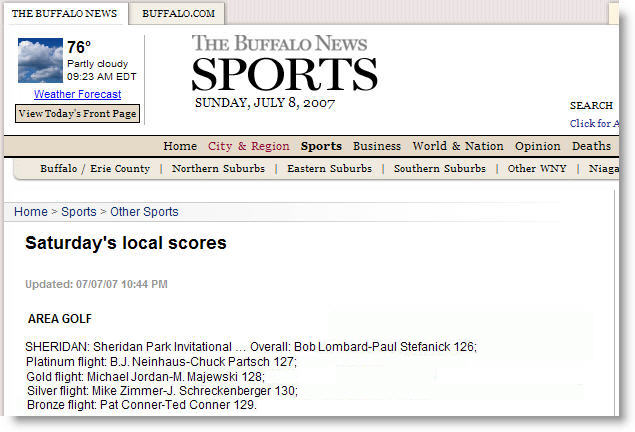Click the Sunday, July 8, 2007 date

pos(265,103)
